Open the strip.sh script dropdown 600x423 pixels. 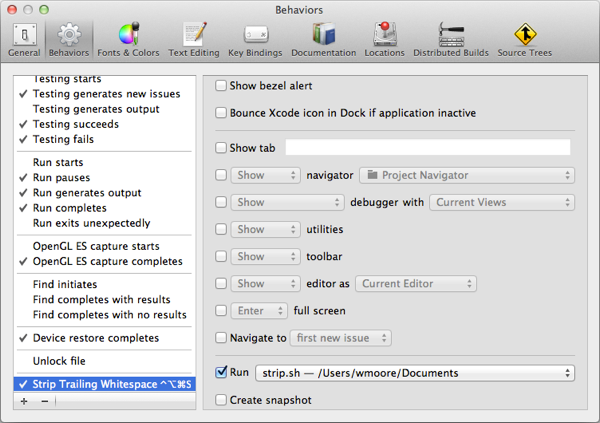click(415, 373)
